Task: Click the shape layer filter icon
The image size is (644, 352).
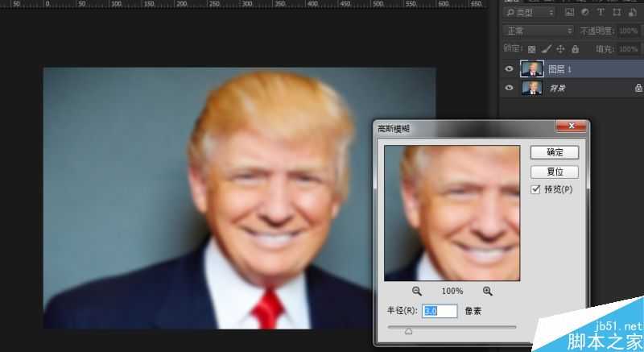Action: coord(616,13)
